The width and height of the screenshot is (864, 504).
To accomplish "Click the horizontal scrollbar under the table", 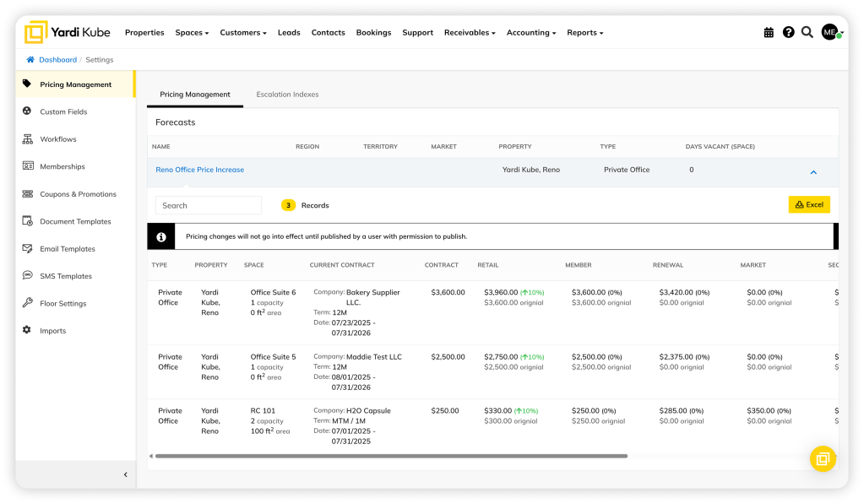I will coord(390,456).
